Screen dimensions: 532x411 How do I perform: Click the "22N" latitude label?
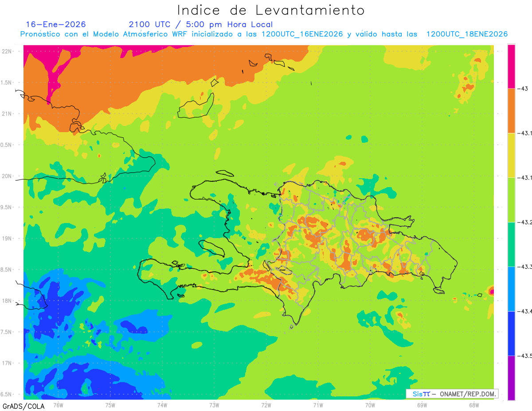(7, 51)
